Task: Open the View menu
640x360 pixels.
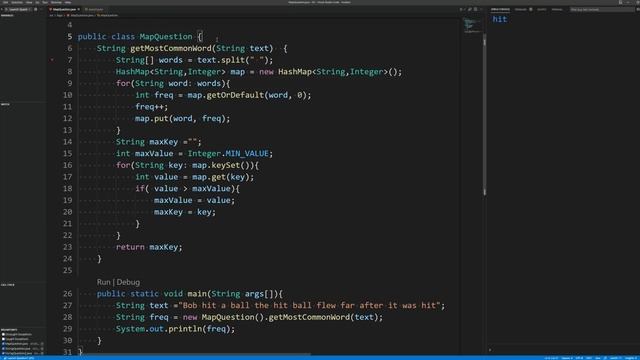Action: point(29,2)
